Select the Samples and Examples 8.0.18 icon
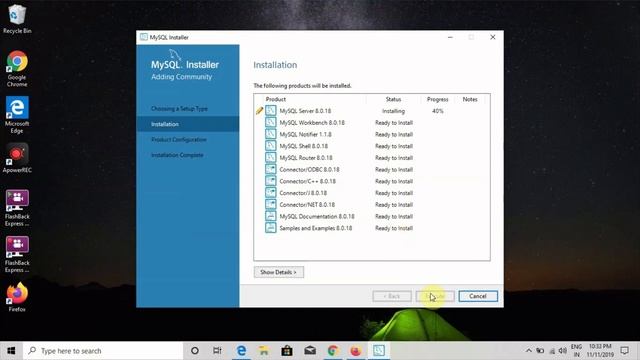 click(x=271, y=228)
